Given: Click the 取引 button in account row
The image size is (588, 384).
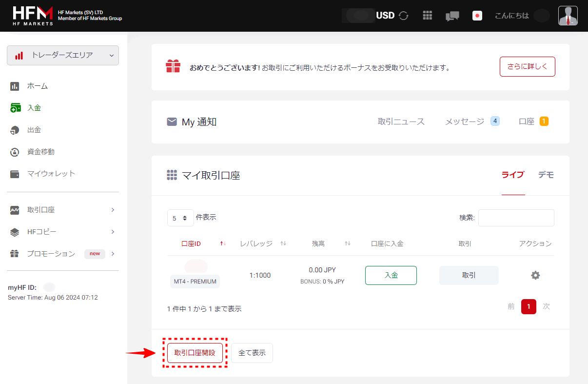Looking at the screenshot, I should [x=469, y=275].
